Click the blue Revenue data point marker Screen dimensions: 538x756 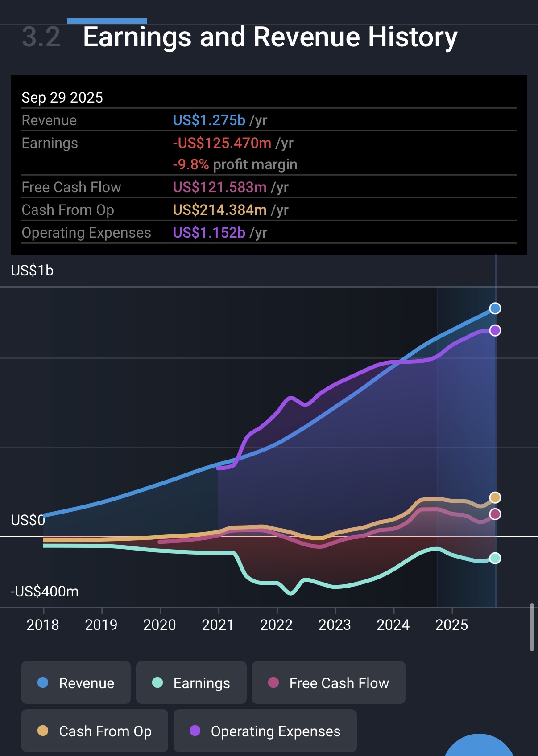tap(495, 308)
